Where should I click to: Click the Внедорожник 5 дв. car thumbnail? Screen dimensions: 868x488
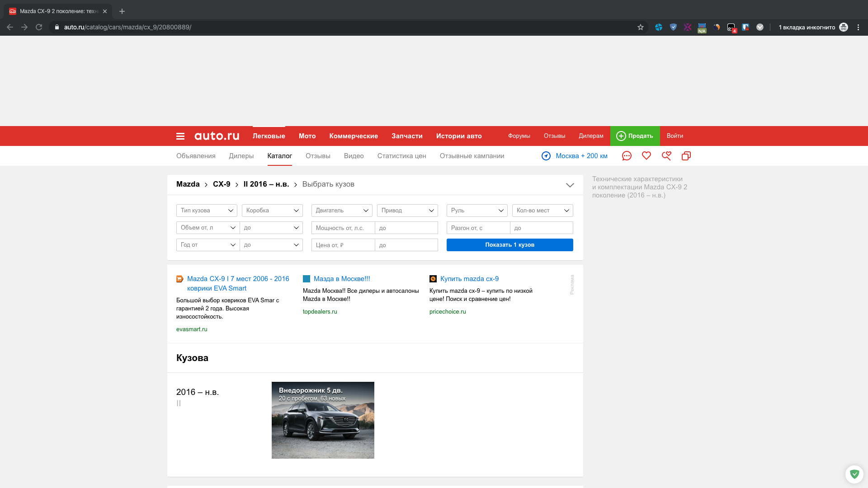(322, 420)
